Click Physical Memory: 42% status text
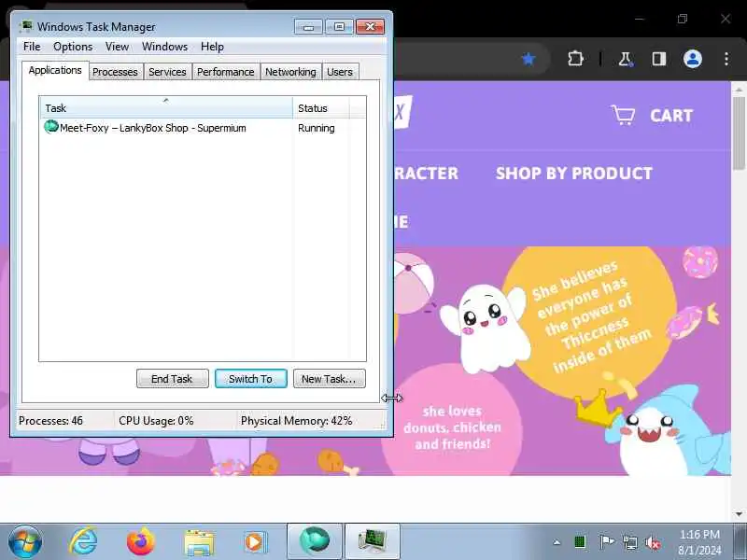The width and height of the screenshot is (747, 560). point(296,421)
